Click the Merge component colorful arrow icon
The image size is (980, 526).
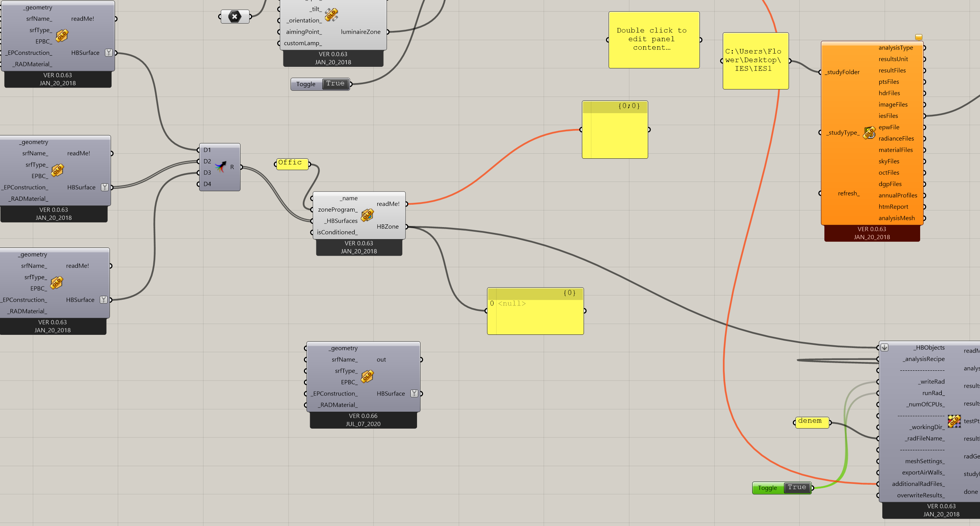coord(220,167)
